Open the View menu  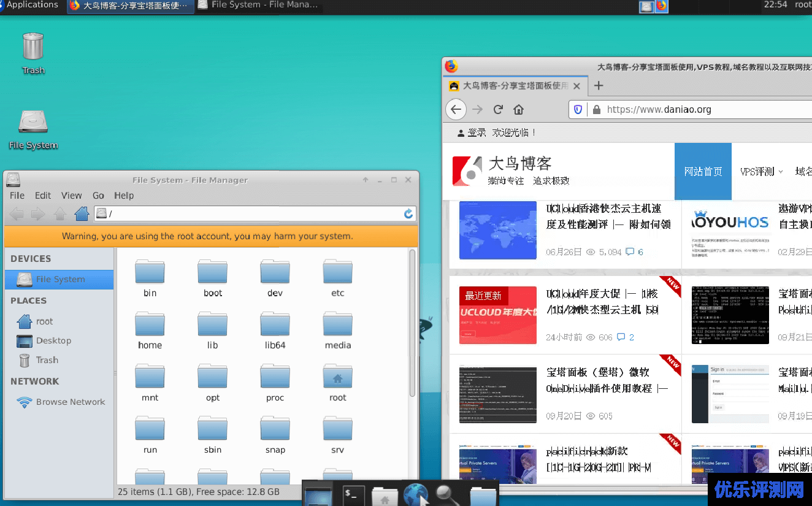pos(71,195)
